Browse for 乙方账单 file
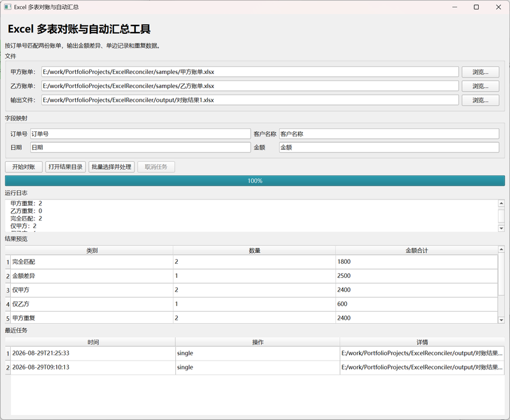Viewport: 510px width, 420px height. pos(480,86)
